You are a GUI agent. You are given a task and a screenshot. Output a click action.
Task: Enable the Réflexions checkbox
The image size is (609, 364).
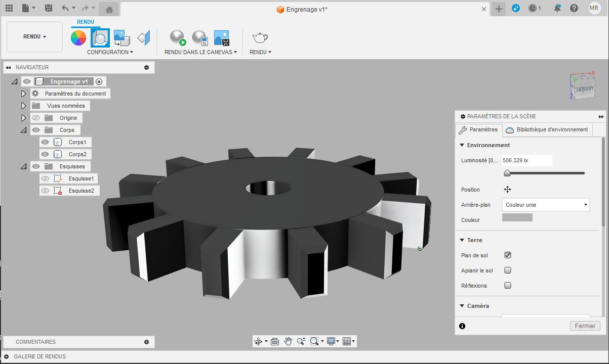click(x=508, y=286)
